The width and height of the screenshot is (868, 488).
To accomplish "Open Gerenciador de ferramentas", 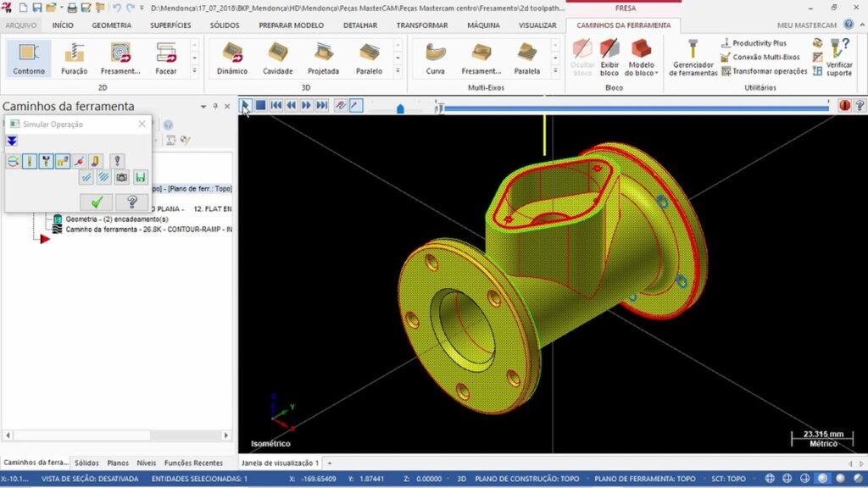I will click(693, 58).
